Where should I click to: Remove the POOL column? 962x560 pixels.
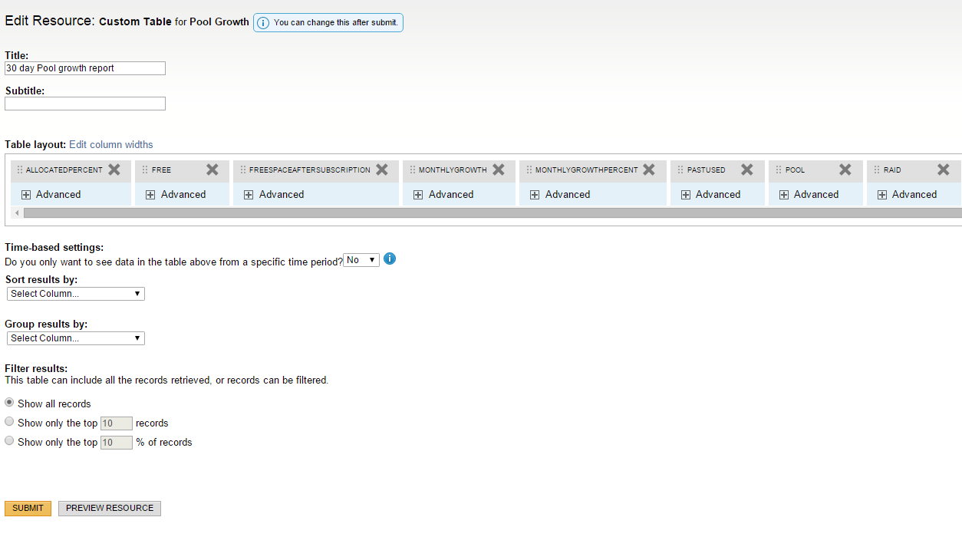click(845, 170)
